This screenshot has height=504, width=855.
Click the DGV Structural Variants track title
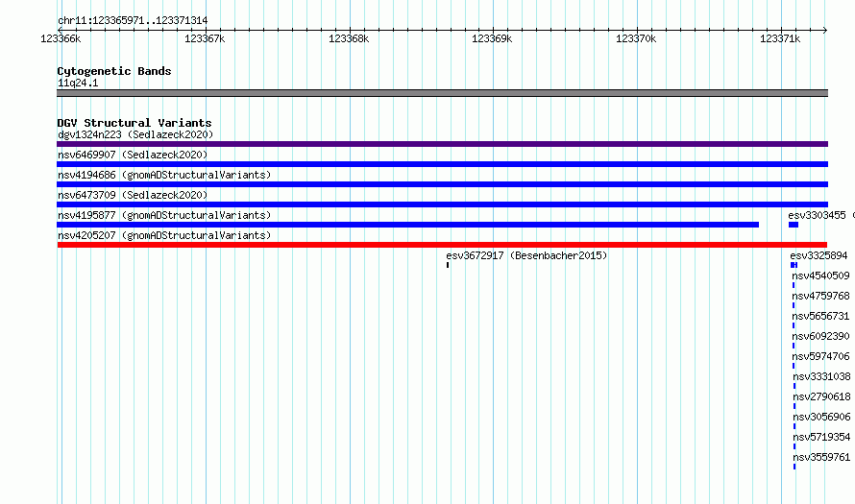tap(134, 123)
